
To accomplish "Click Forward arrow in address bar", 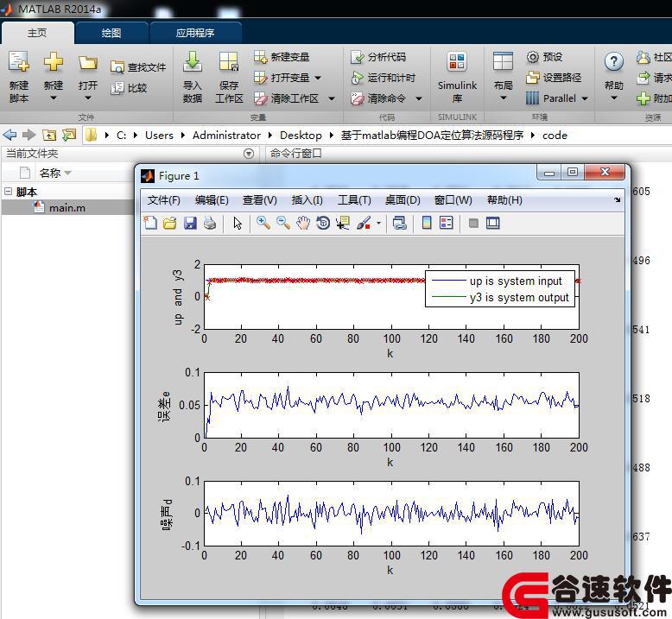I will 29,135.
